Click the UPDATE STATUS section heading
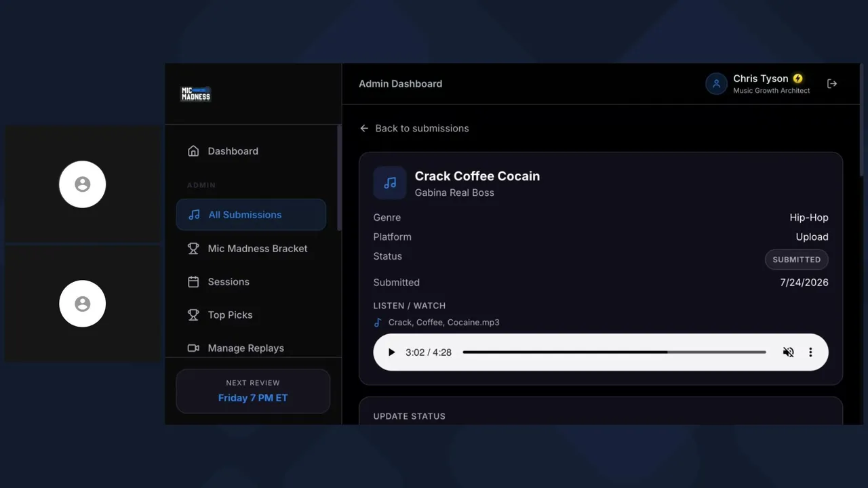The width and height of the screenshot is (868, 488). pos(410,416)
